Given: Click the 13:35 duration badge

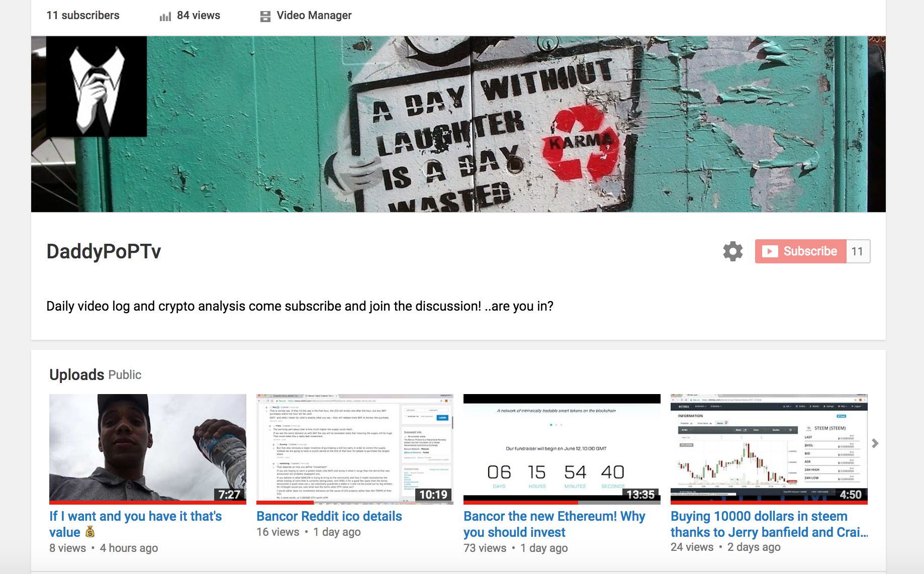Looking at the screenshot, I should click(x=641, y=495).
